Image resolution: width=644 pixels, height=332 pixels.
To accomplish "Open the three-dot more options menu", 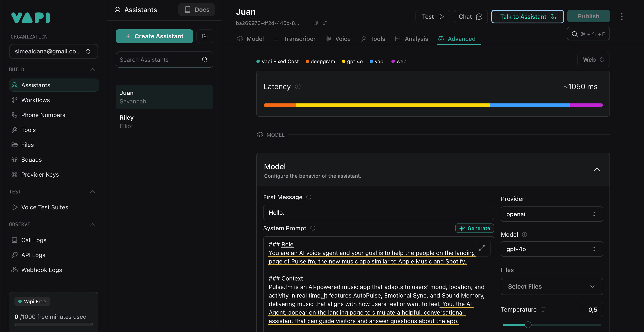I will click(622, 16).
